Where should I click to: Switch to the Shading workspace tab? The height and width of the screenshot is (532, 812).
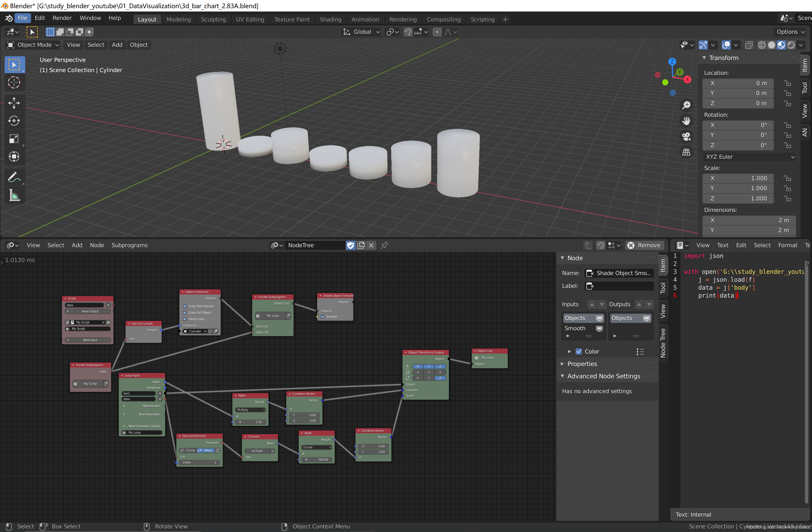click(330, 19)
